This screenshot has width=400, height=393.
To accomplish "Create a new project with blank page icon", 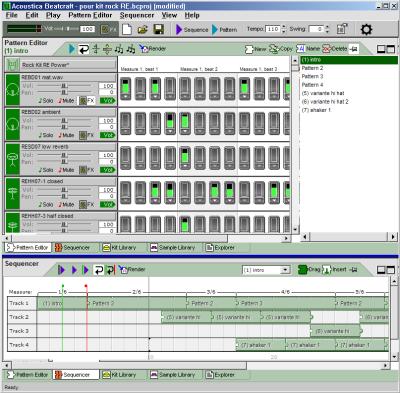I will tap(127, 29).
